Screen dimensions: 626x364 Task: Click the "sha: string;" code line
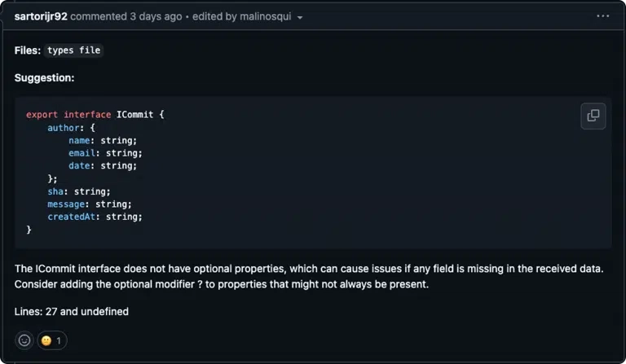(79, 191)
